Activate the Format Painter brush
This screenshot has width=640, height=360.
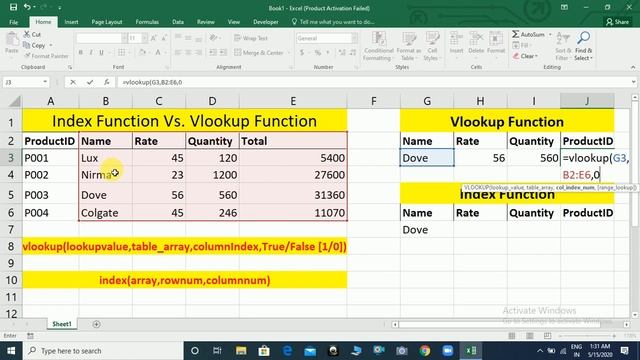point(46,56)
